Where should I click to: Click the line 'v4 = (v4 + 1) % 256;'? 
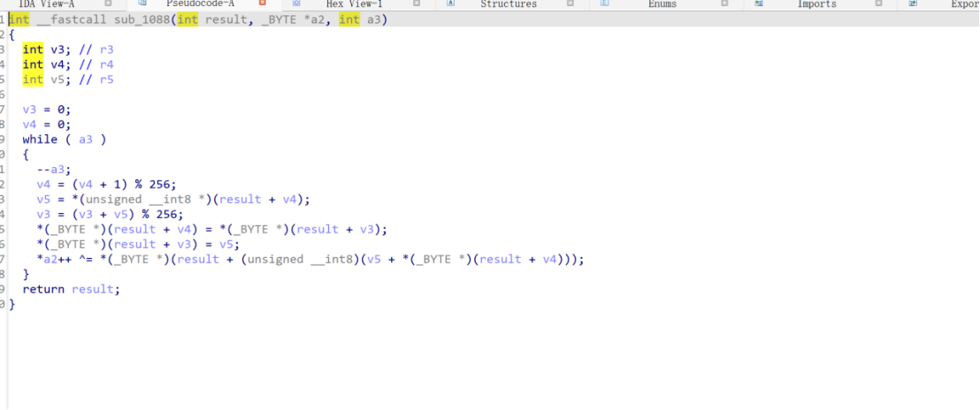pos(107,184)
